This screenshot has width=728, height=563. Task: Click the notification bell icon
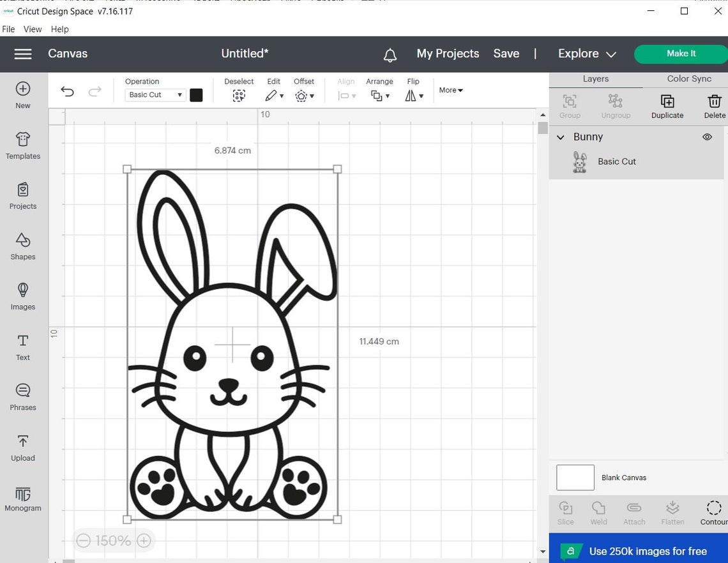coord(390,54)
